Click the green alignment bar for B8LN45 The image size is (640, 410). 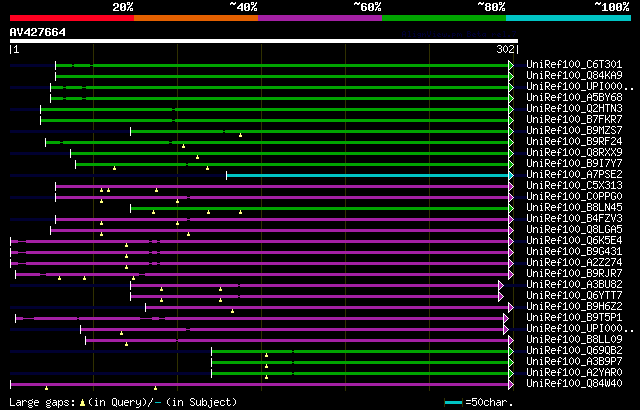pos(320,208)
